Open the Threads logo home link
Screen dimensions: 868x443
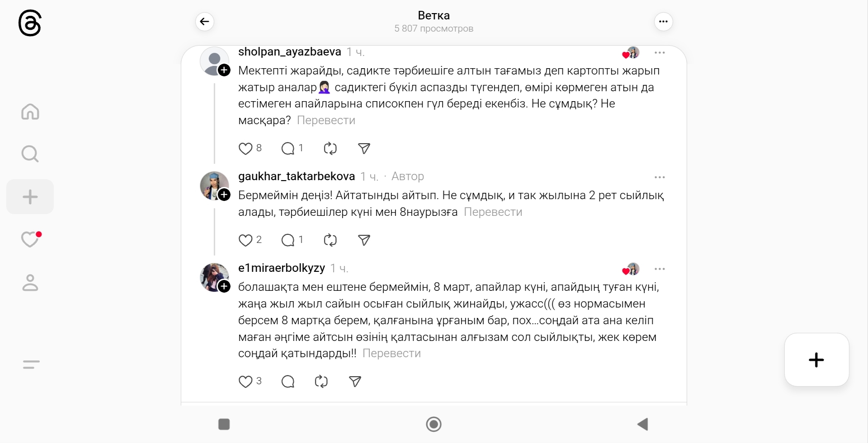30,23
